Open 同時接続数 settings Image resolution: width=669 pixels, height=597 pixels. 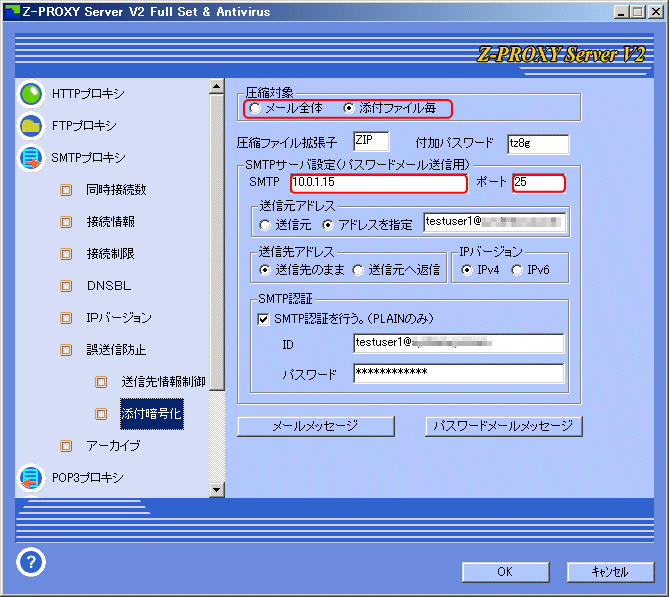pyautogui.click(x=116, y=190)
